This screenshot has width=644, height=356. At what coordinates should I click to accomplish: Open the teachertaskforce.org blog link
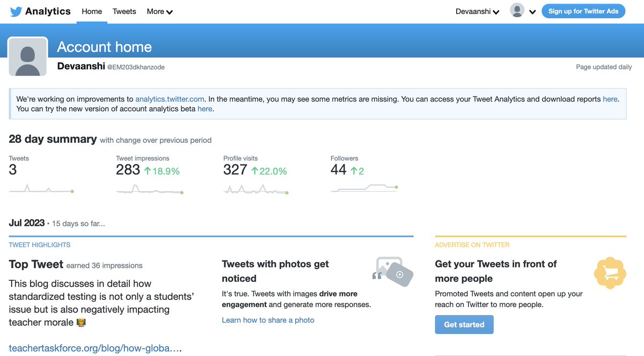pos(95,348)
